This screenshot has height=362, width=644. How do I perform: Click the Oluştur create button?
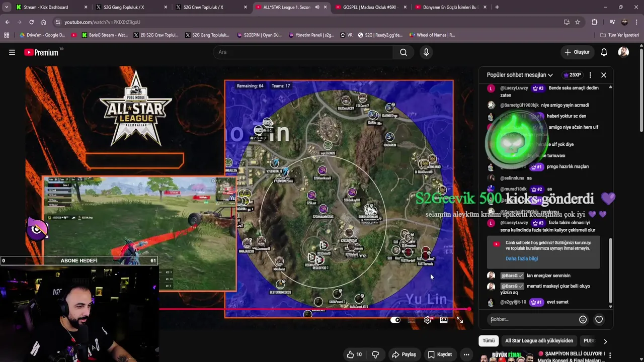577,52
